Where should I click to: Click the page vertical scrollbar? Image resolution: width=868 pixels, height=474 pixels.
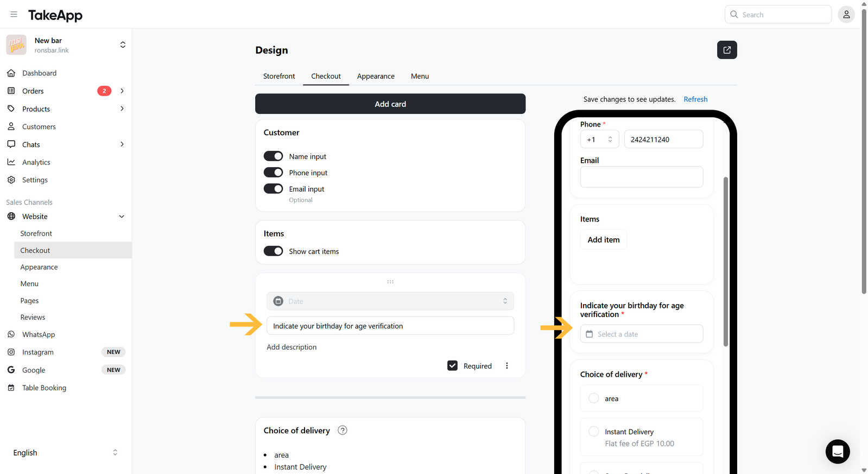[864, 152]
